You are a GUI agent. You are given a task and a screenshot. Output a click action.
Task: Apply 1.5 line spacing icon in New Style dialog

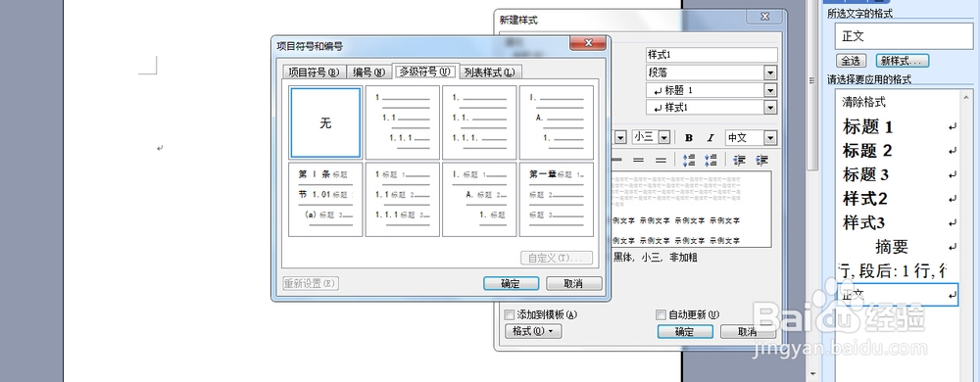coord(638,161)
